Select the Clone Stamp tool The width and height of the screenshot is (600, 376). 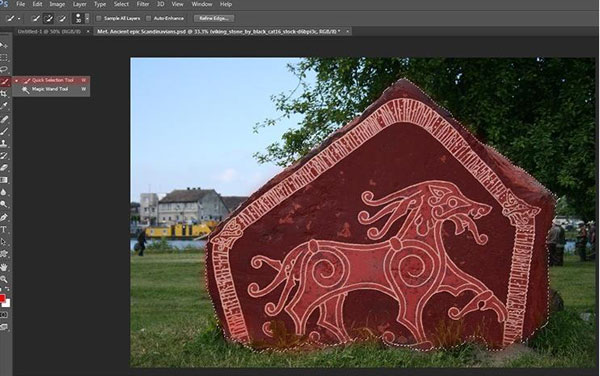pyautogui.click(x=4, y=143)
